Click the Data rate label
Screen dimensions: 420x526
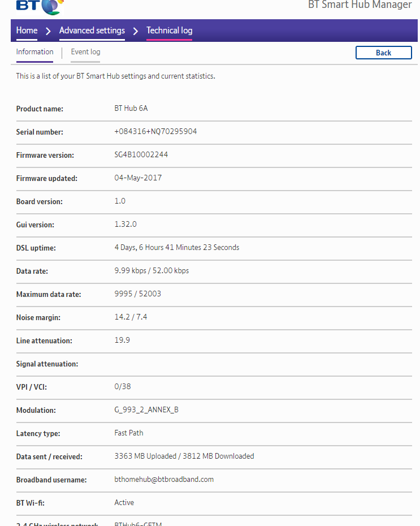point(32,271)
